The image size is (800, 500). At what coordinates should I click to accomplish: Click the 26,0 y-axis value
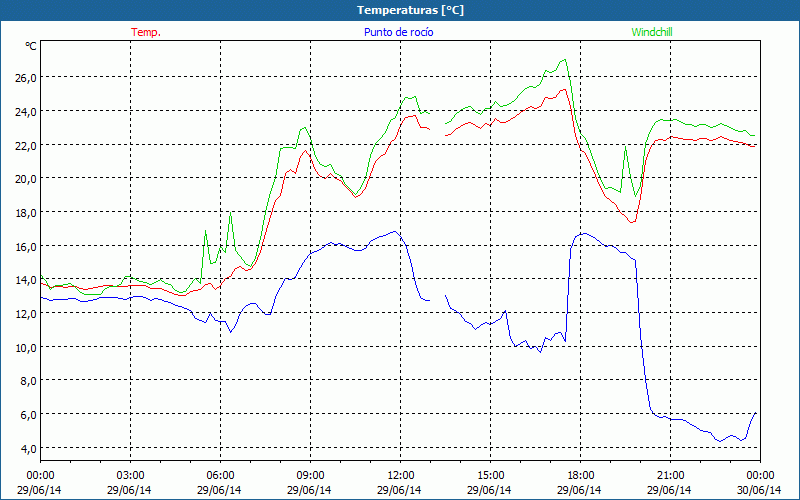pos(26,78)
